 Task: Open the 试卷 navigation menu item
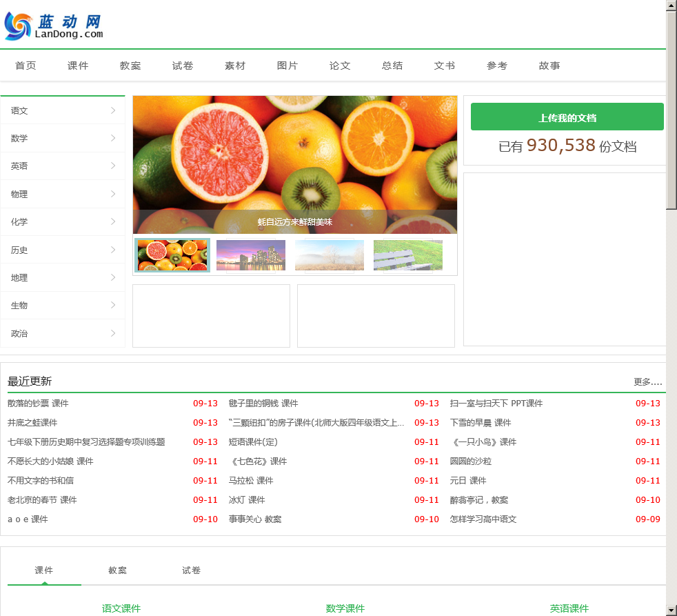183,66
